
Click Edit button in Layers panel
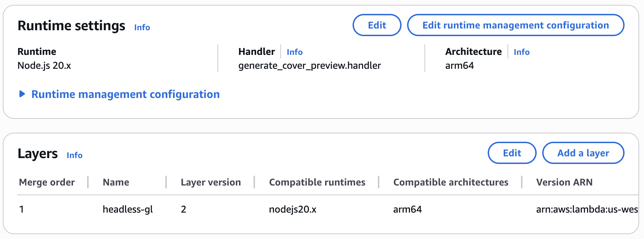click(x=512, y=153)
